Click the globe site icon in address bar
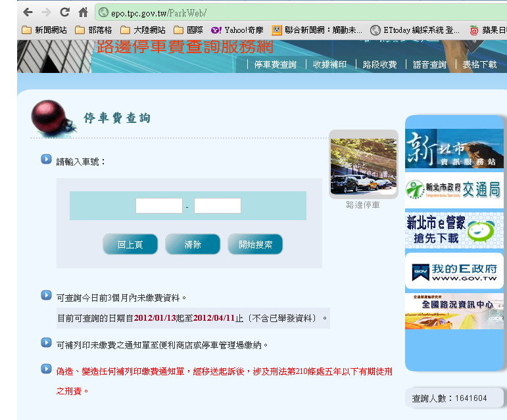This screenshot has width=507, height=420. (x=103, y=12)
